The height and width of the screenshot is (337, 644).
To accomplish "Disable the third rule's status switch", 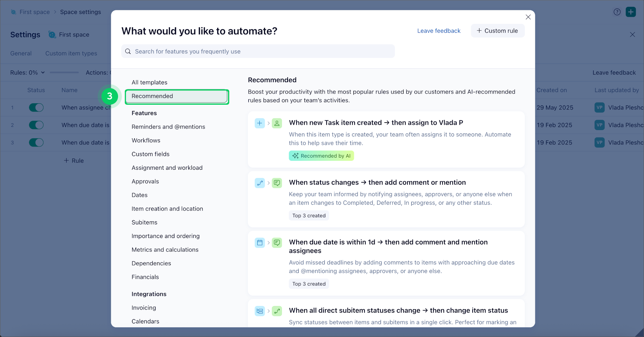I will pos(36,143).
